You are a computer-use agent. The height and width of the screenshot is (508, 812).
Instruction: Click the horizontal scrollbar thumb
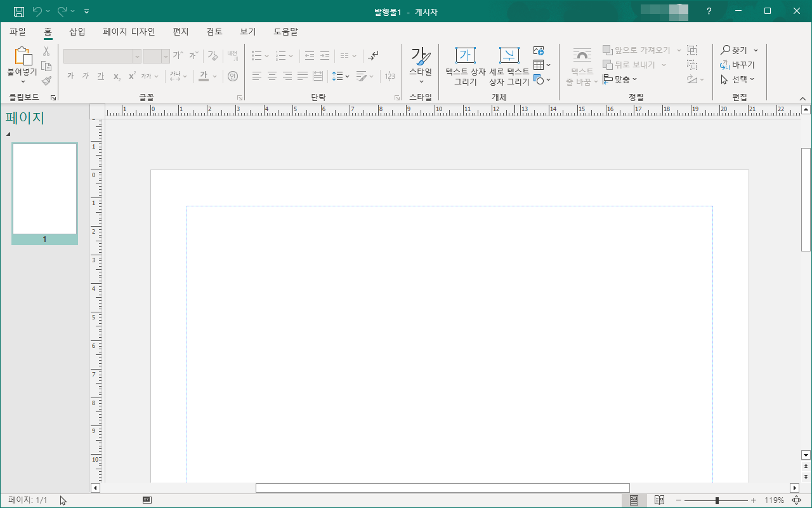(443, 488)
